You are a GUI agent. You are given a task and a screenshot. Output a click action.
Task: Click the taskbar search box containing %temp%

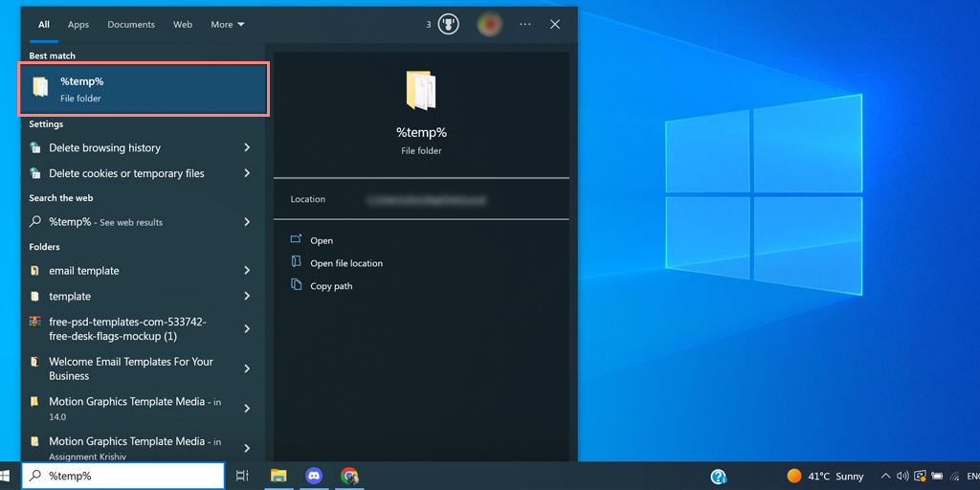pos(123,477)
